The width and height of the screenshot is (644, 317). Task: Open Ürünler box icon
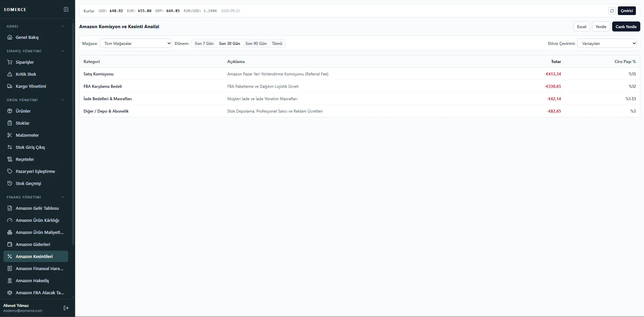[x=10, y=111]
